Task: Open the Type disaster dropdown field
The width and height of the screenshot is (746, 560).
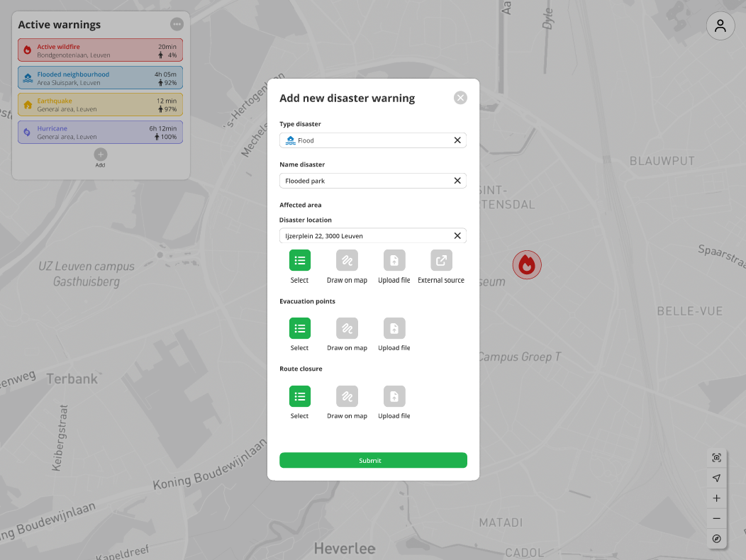Action: [373, 140]
